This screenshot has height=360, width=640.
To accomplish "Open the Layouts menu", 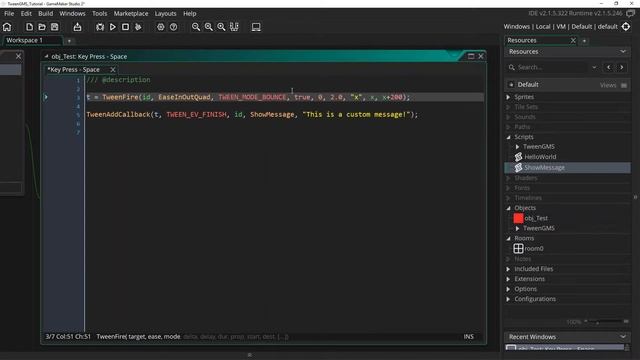I will coord(165,13).
